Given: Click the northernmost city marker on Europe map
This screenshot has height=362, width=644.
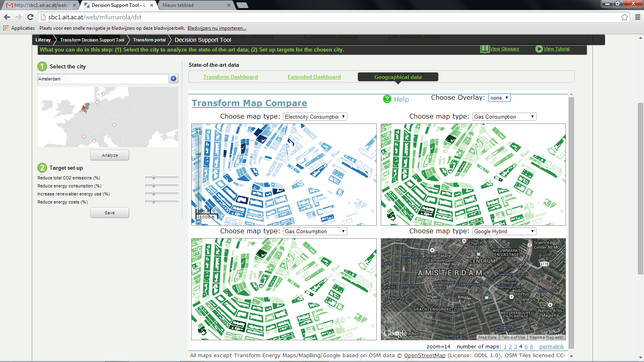Looking at the screenshot, I should 103,94.
